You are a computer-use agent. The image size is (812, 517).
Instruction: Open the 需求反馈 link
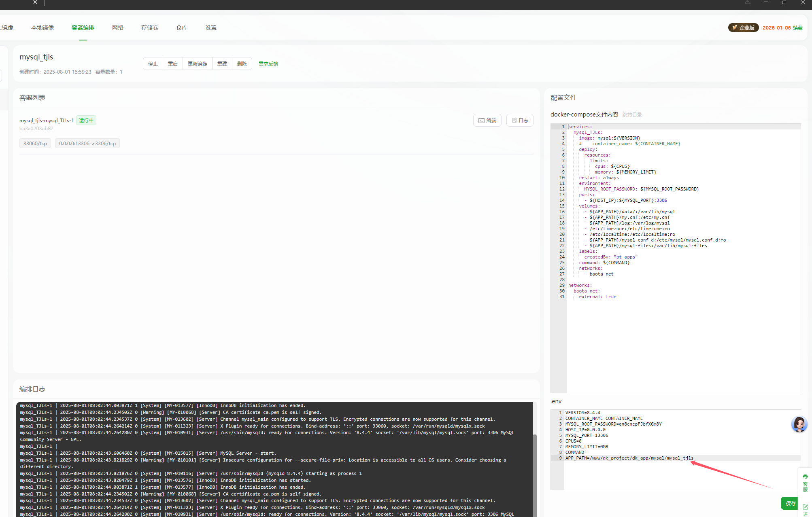click(x=268, y=64)
